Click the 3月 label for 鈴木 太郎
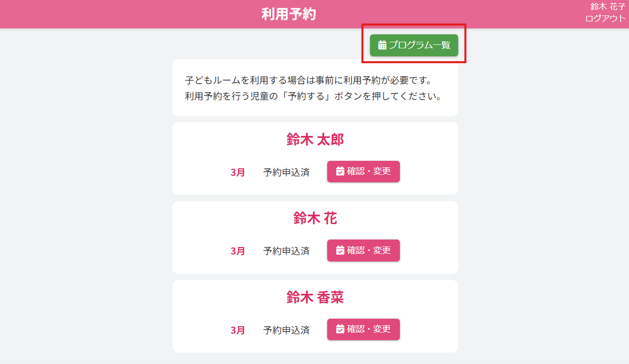The height and width of the screenshot is (364, 629). 238,172
